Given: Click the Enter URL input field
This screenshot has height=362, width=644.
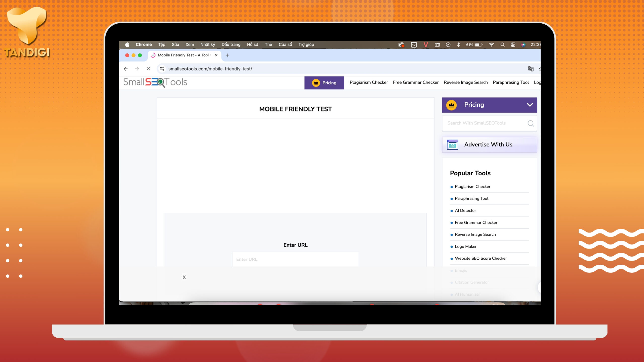Looking at the screenshot, I should point(295,259).
